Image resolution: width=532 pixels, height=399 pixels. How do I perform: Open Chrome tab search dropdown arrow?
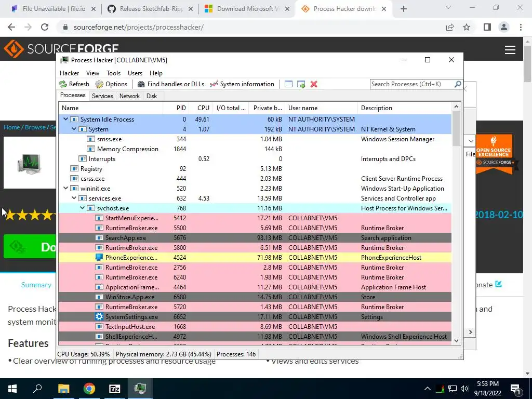tap(448, 7)
